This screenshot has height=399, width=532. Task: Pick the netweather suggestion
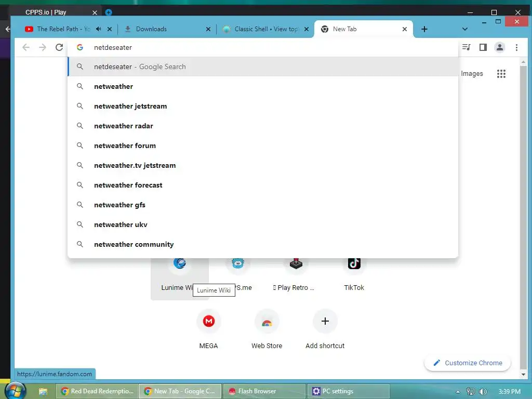[263, 86]
